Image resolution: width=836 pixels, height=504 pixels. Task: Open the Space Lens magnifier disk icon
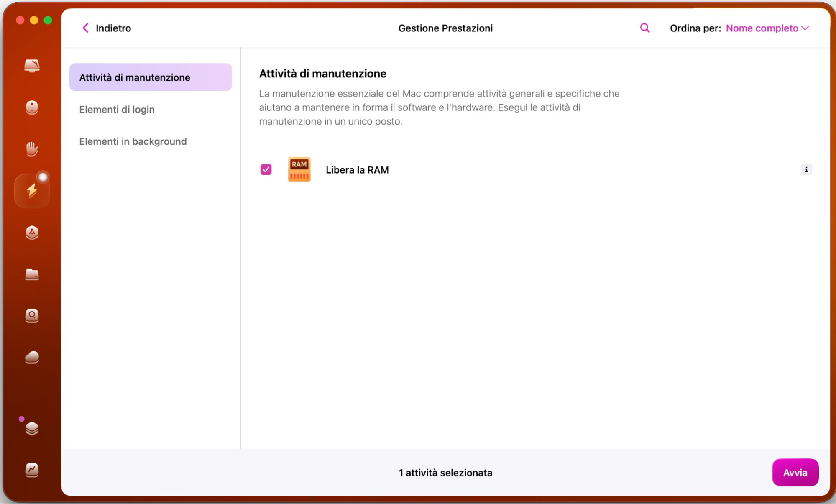coord(32,316)
